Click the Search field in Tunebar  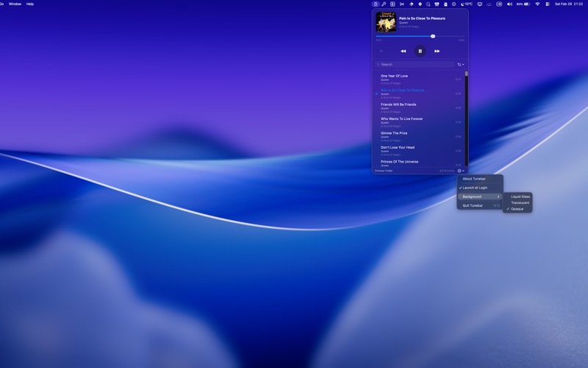point(415,65)
